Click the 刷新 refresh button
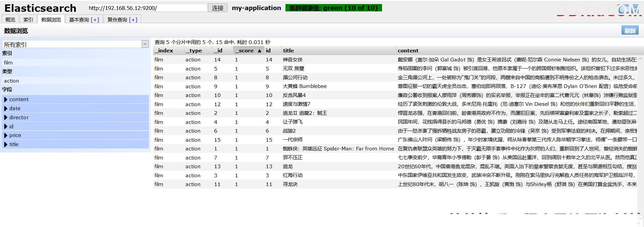The height and width of the screenshot is (227, 644). (630, 31)
